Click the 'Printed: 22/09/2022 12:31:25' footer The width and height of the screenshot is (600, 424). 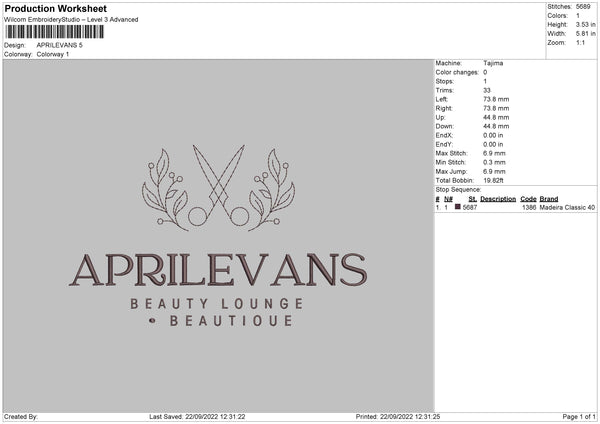(x=398, y=417)
